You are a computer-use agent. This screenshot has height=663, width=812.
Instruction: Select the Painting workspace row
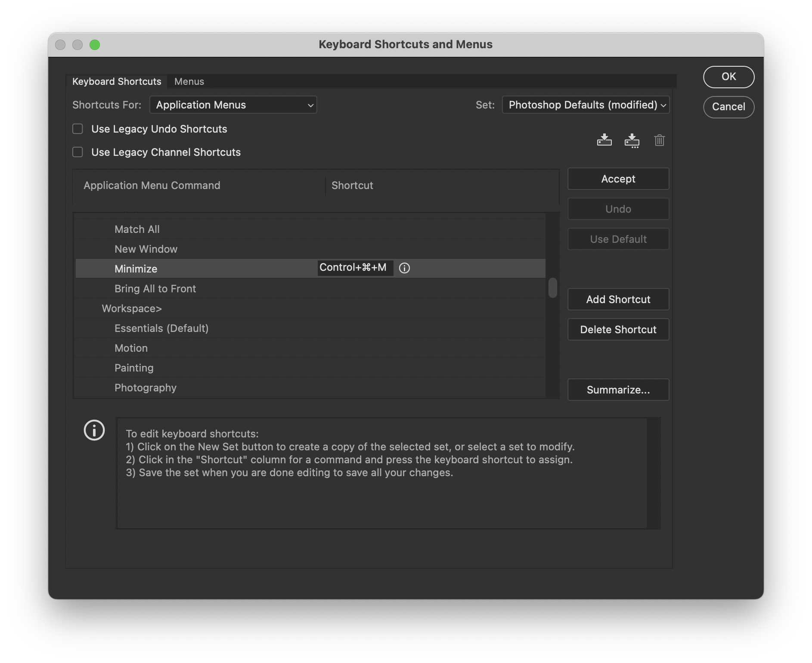[x=310, y=368]
